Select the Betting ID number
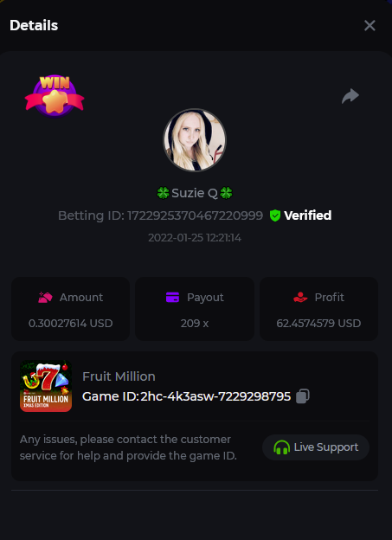Image resolution: width=392 pixels, height=540 pixels. (x=195, y=215)
